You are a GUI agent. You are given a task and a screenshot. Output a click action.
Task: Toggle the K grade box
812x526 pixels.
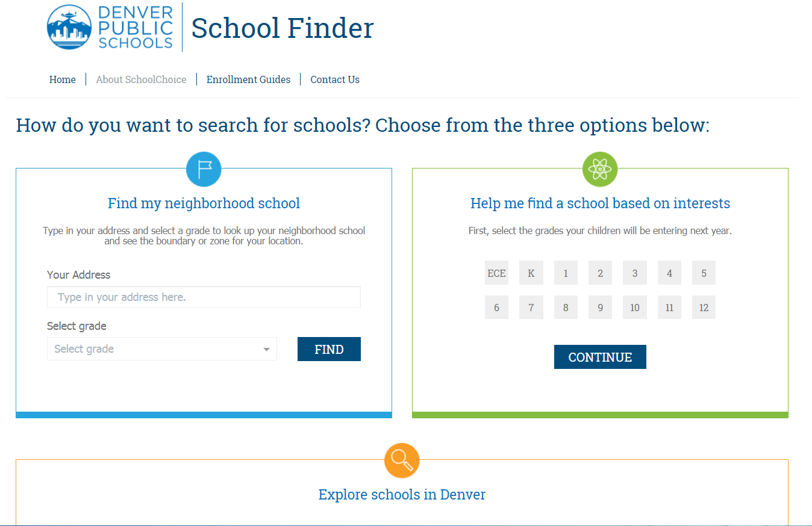531,273
